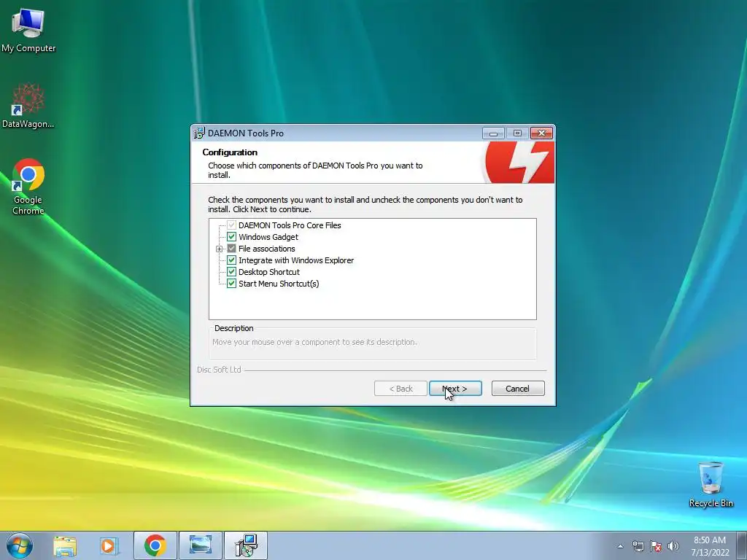Open the network tray icon
Image resolution: width=747 pixels, height=560 pixels.
click(x=638, y=546)
